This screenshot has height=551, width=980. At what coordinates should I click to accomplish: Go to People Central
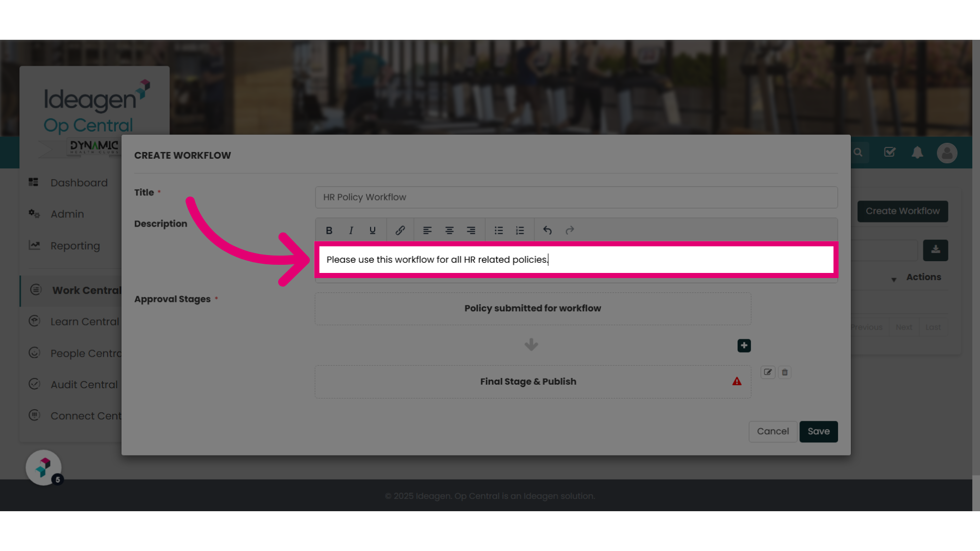click(x=85, y=354)
